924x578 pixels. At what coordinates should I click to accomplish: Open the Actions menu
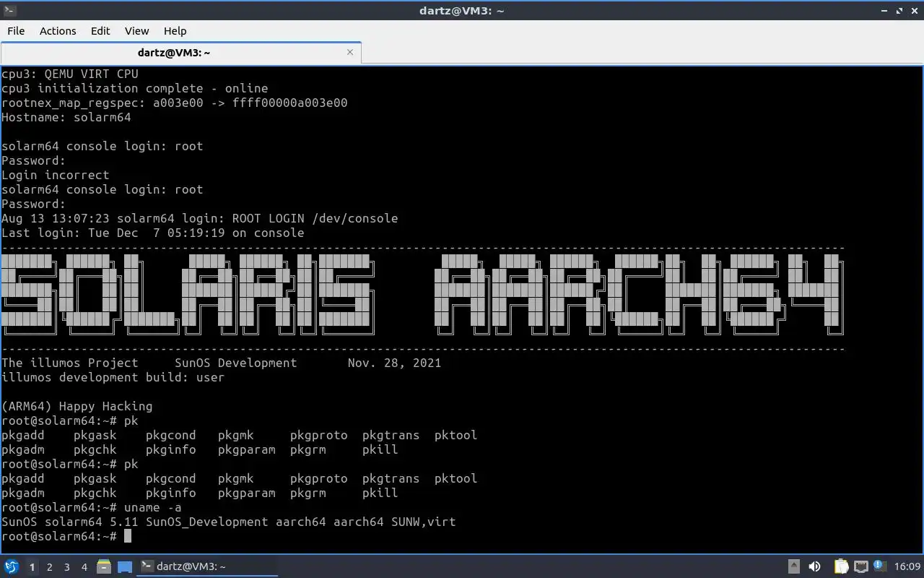pos(58,30)
